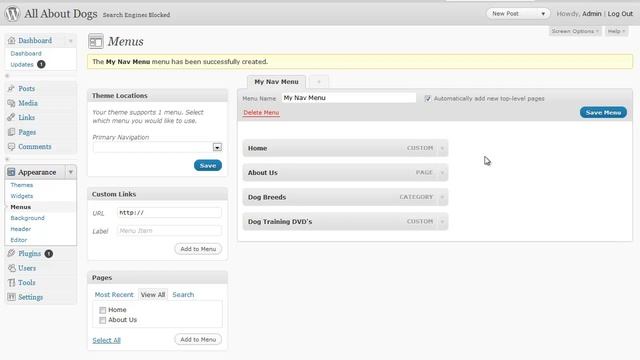Image resolution: width=640 pixels, height=360 pixels.
Task: Select the Dog Breeds CATEGORY item bar
Action: tap(345, 197)
